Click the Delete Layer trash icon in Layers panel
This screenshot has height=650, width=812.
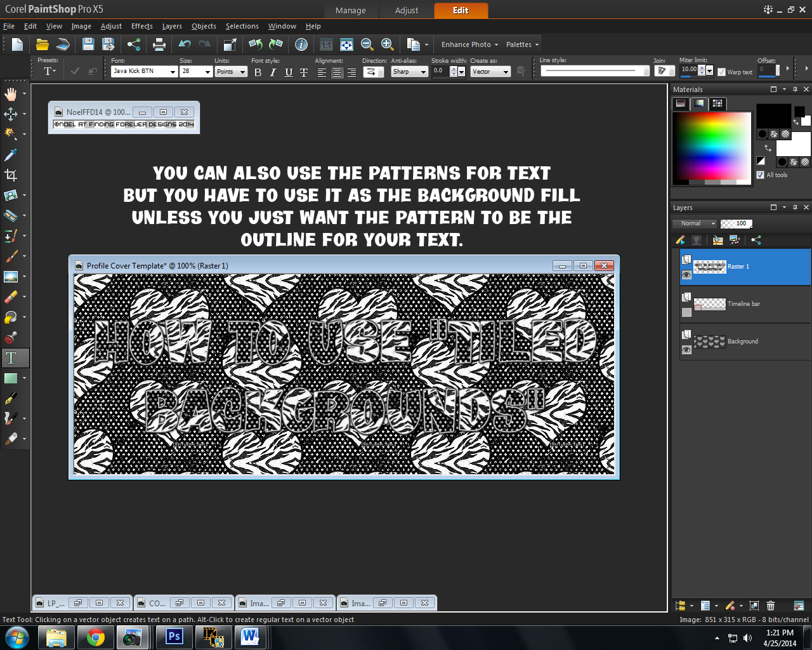771,606
